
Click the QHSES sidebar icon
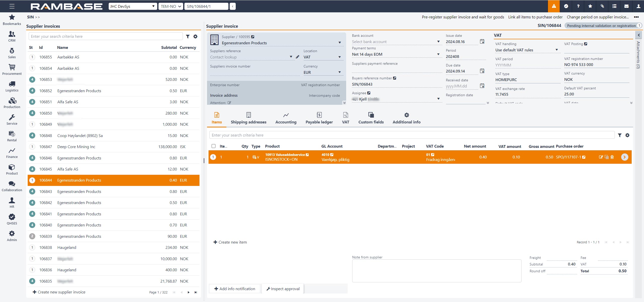(x=12, y=219)
